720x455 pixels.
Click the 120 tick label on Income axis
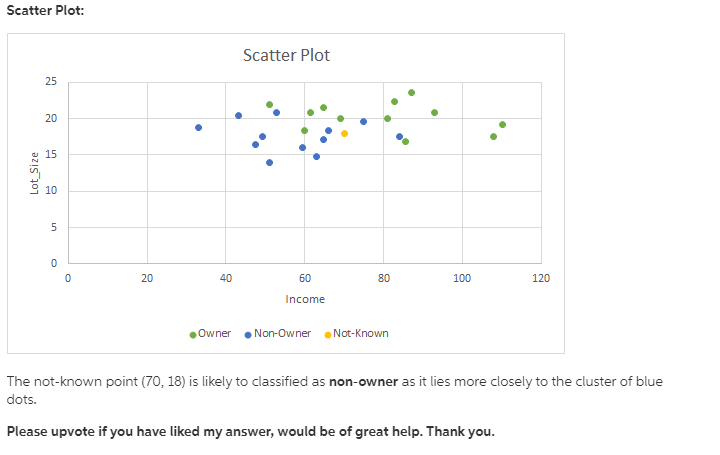[541, 278]
